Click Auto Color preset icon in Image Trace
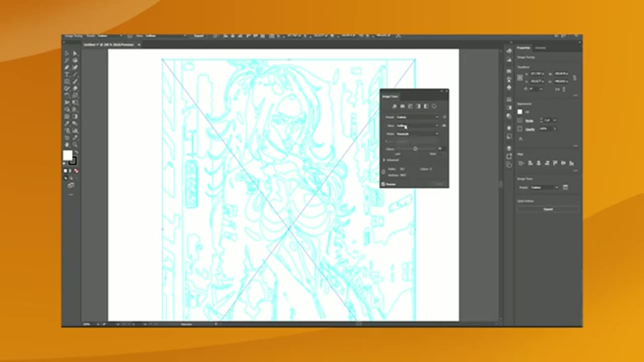Image resolution: width=644 pixels, height=362 pixels. tap(394, 106)
